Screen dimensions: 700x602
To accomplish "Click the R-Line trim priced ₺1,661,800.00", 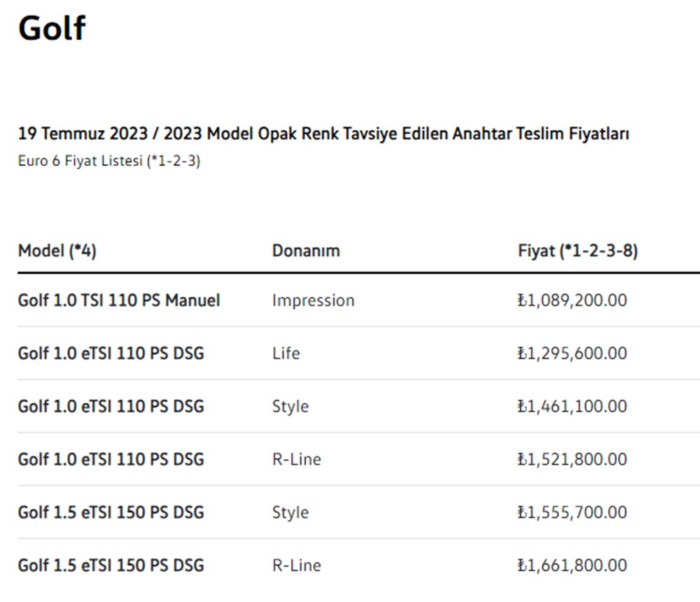I will (296, 565).
